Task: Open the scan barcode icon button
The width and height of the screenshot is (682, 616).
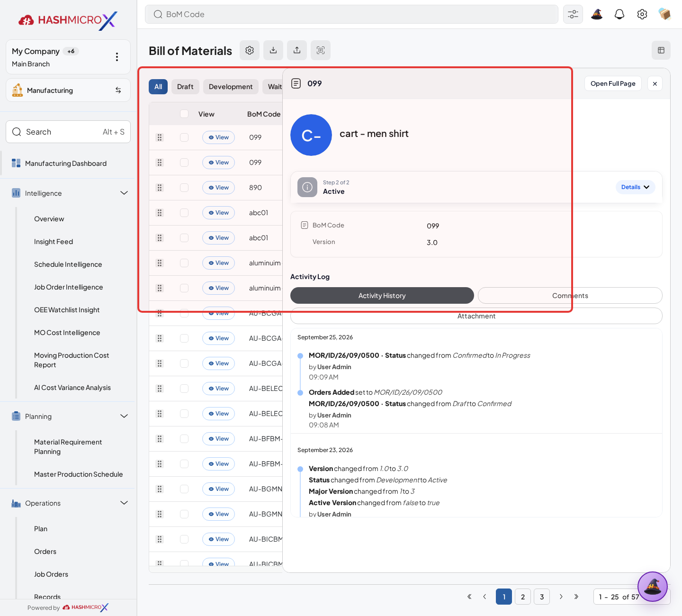Action: tap(321, 50)
